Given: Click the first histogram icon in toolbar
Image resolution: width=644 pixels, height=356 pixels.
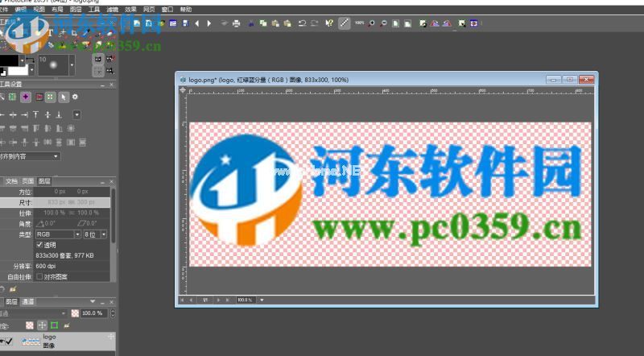Looking at the screenshot, I should pyautogui.click(x=435, y=23).
